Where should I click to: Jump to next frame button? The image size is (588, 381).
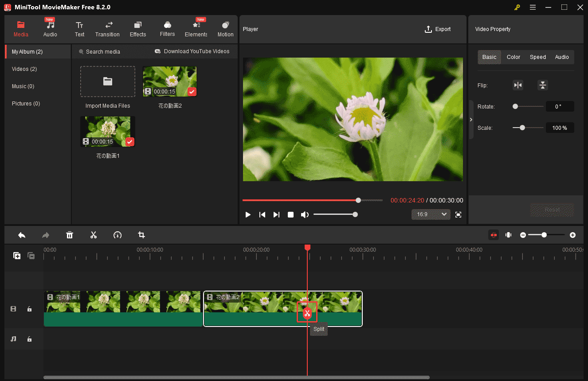pyautogui.click(x=276, y=214)
